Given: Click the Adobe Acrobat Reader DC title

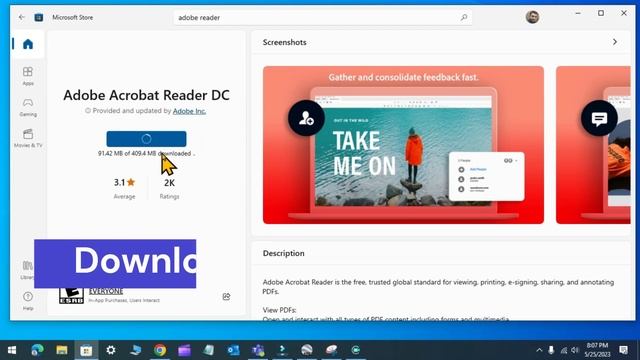Looking at the screenshot, I should pyautogui.click(x=146, y=95).
